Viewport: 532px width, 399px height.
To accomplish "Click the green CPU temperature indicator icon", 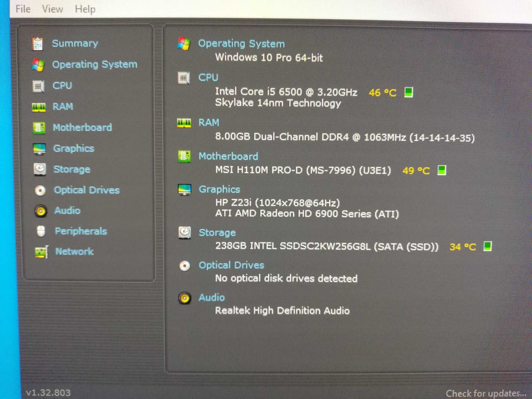I will pyautogui.click(x=409, y=92).
